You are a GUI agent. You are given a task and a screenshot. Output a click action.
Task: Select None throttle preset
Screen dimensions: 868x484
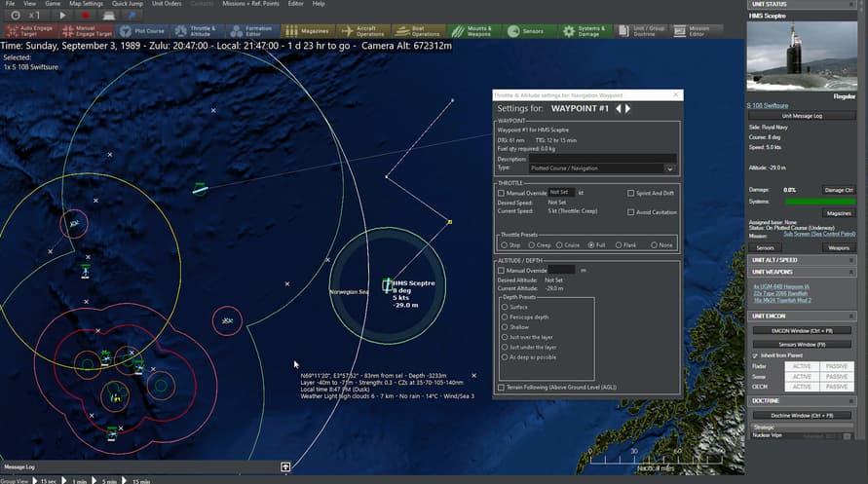coord(654,244)
